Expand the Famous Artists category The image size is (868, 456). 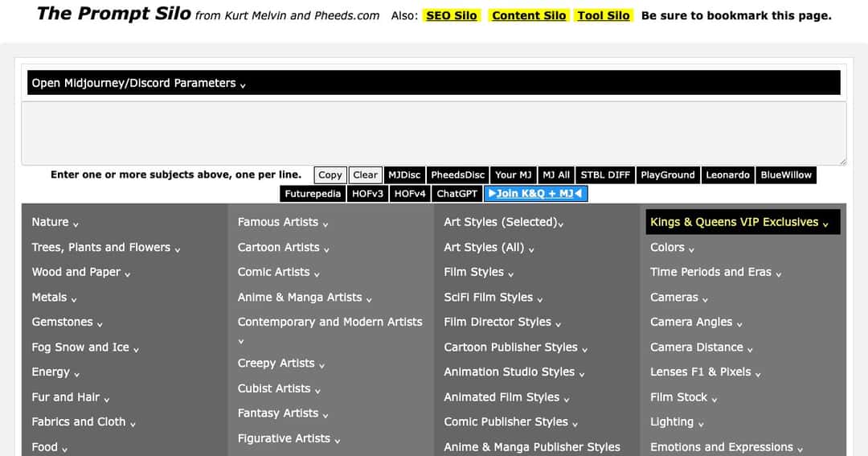[283, 222]
